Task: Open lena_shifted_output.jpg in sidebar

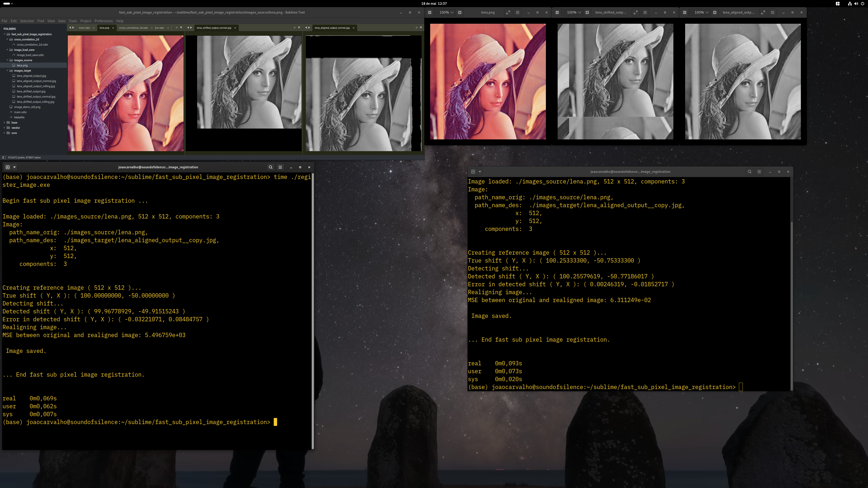Action: point(31,91)
